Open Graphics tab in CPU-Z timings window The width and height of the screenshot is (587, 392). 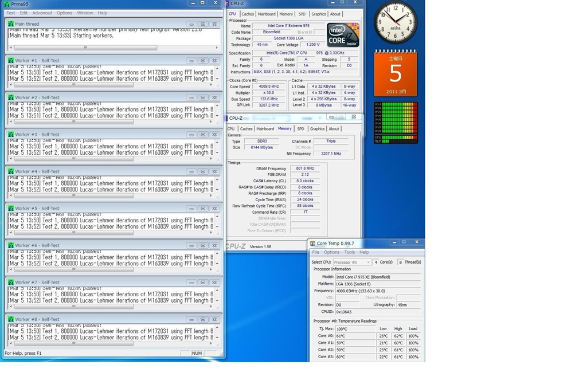pyautogui.click(x=317, y=129)
